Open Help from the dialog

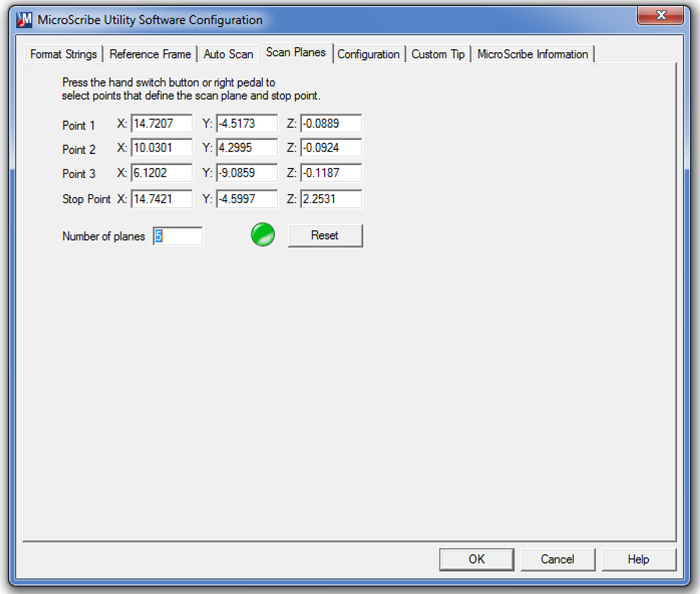pos(638,559)
